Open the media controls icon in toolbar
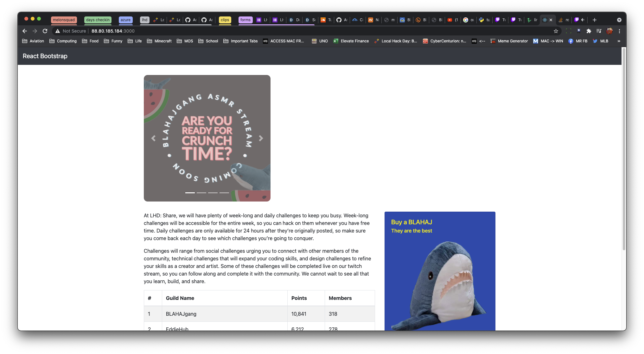This screenshot has width=644, height=354. [x=599, y=31]
